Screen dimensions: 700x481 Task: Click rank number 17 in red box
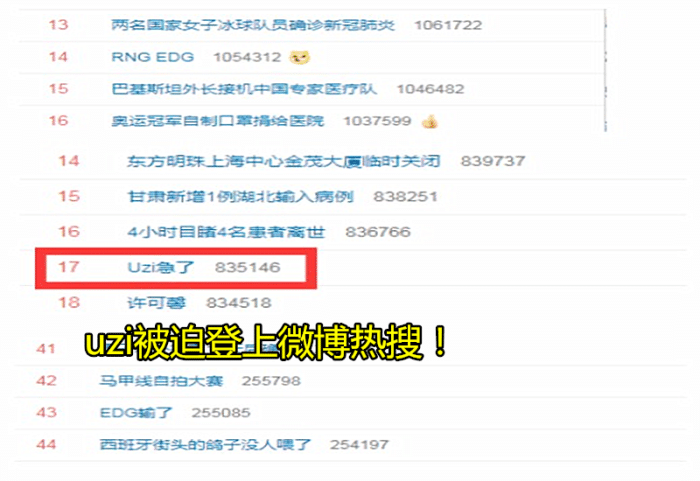(x=68, y=267)
